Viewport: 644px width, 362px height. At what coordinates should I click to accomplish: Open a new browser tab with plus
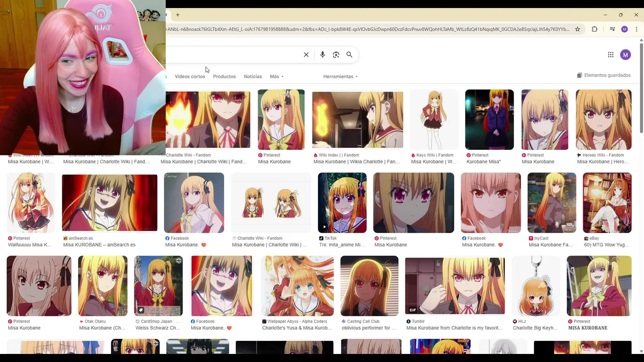[x=178, y=15]
